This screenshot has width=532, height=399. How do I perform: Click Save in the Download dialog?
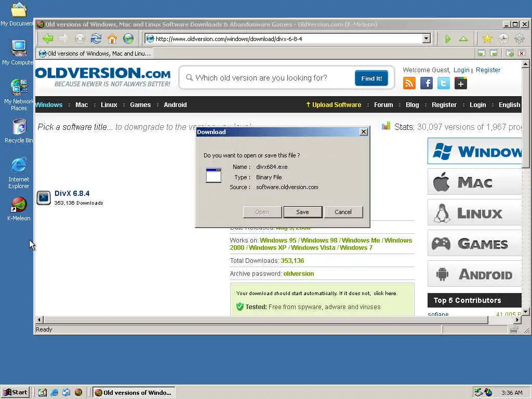303,212
